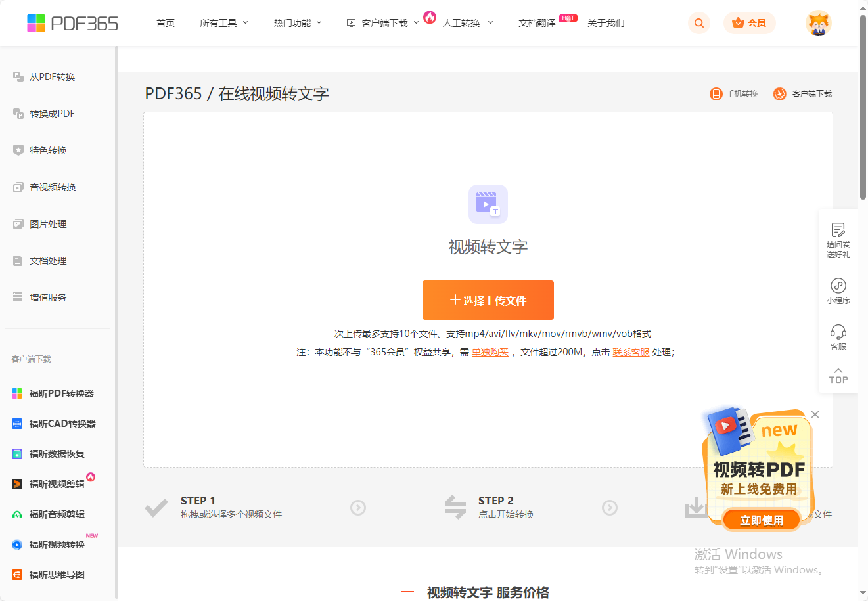Click the TOP back-to-top button
Screen dimensions: 868x601
[838, 375]
